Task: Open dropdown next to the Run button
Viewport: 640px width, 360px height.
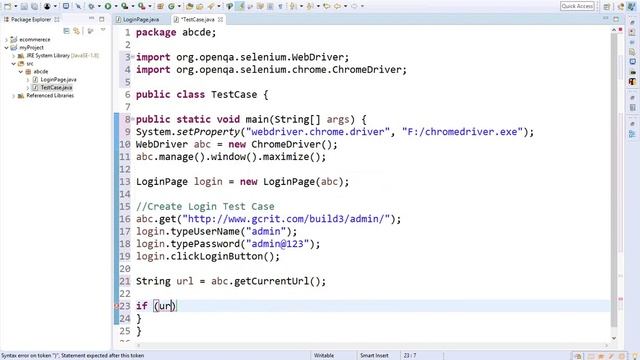Action: pyautogui.click(x=116, y=6)
